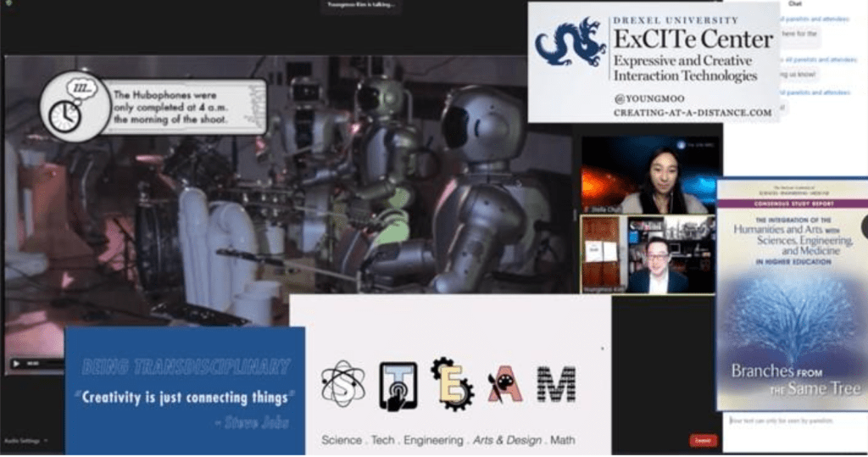Open the creating-at-a-distance.com link

pyautogui.click(x=693, y=113)
